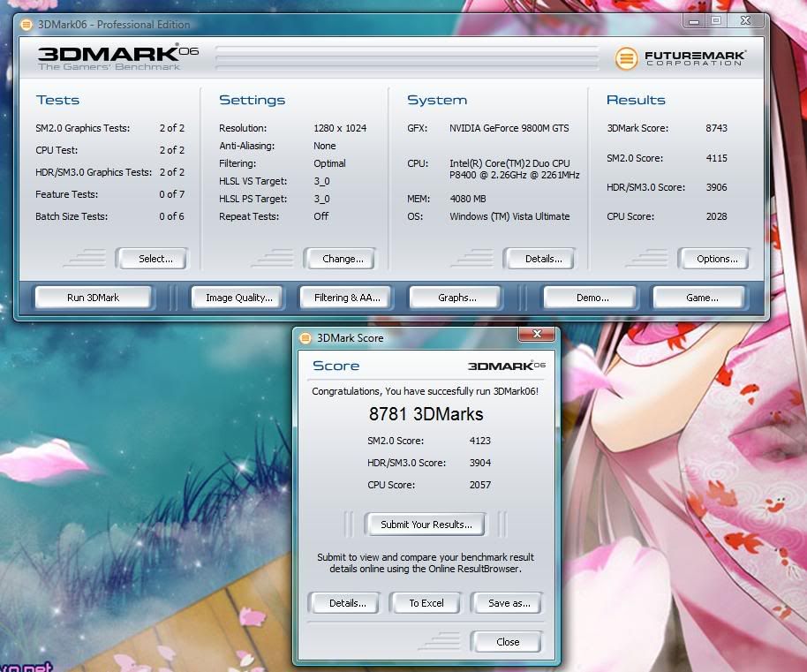Open Details in the Score dialog
This screenshot has height=672, width=807.
tap(343, 603)
